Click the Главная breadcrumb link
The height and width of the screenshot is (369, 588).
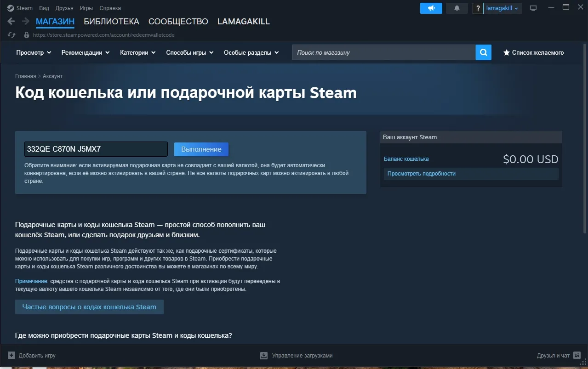point(25,76)
